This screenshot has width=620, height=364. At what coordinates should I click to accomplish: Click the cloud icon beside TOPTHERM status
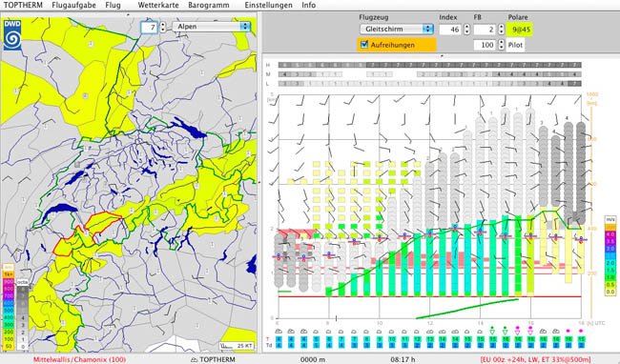click(195, 359)
